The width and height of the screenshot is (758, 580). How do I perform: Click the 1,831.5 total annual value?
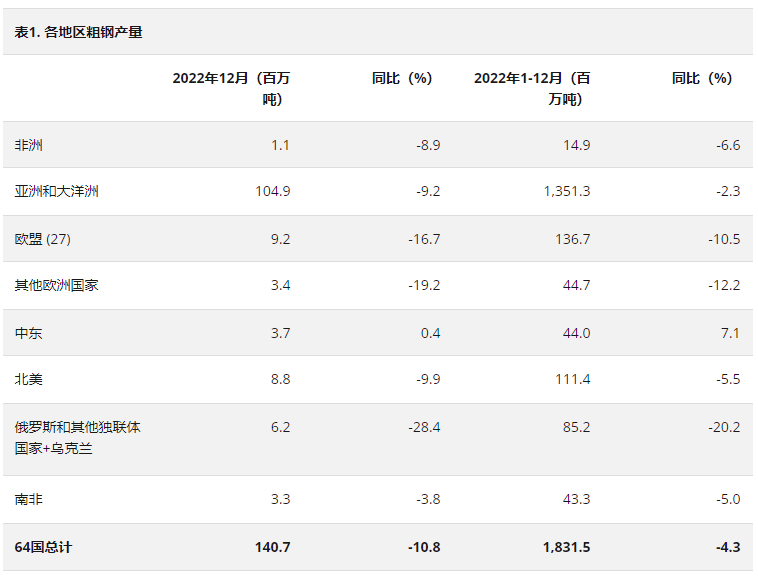click(566, 547)
